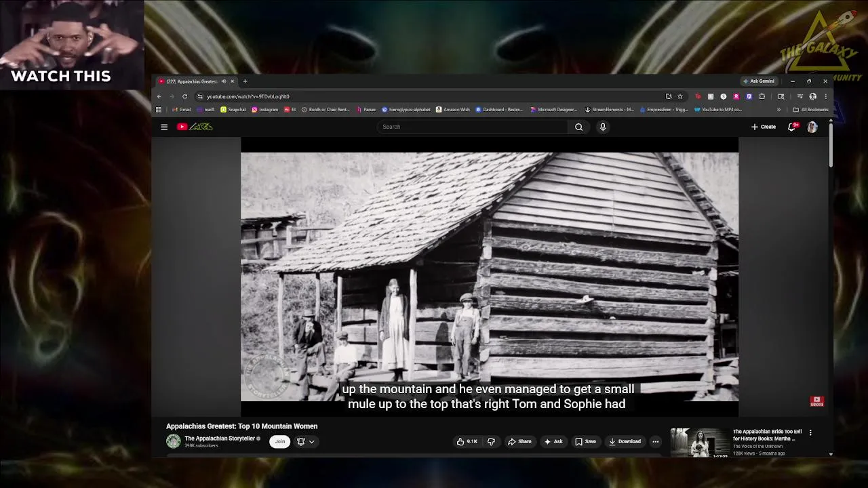The height and width of the screenshot is (488, 868).
Task: Expand the hidden bookmarks chevron
Action: [x=778, y=109]
